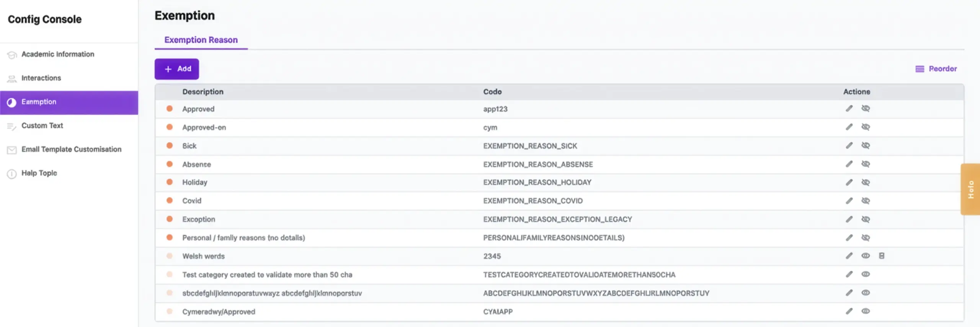Screen dimensions: 980x327
Task: Hide the Holiday exemption reason
Action: (866, 182)
